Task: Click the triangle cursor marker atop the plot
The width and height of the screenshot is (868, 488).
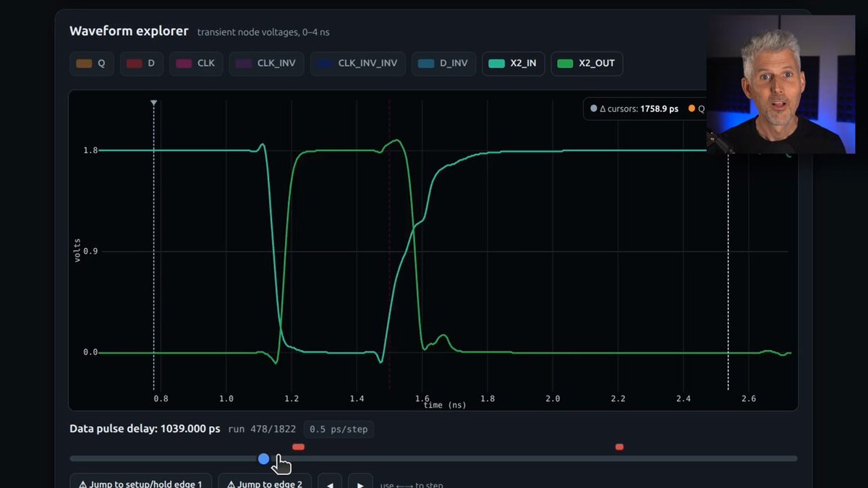Action: click(x=153, y=103)
